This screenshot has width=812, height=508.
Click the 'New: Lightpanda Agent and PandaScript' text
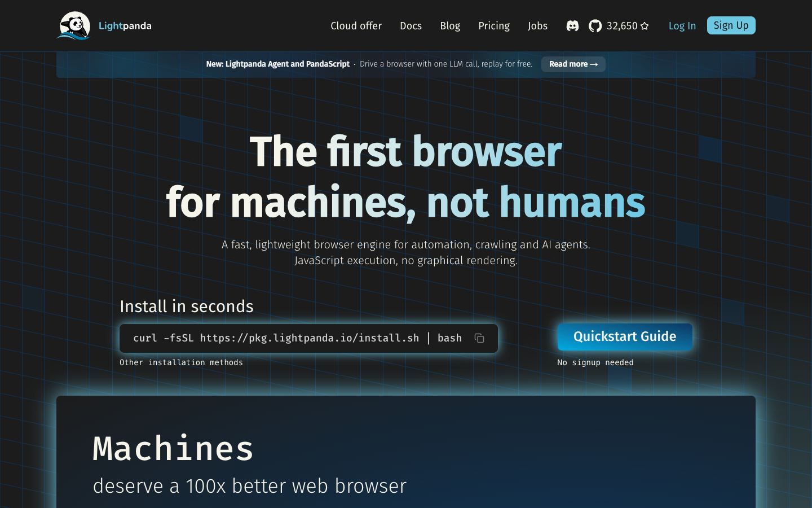pyautogui.click(x=277, y=64)
